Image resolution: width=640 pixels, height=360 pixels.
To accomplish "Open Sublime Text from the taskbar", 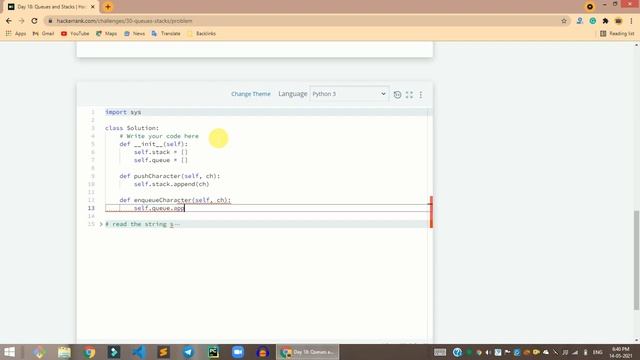I will point(163,352).
